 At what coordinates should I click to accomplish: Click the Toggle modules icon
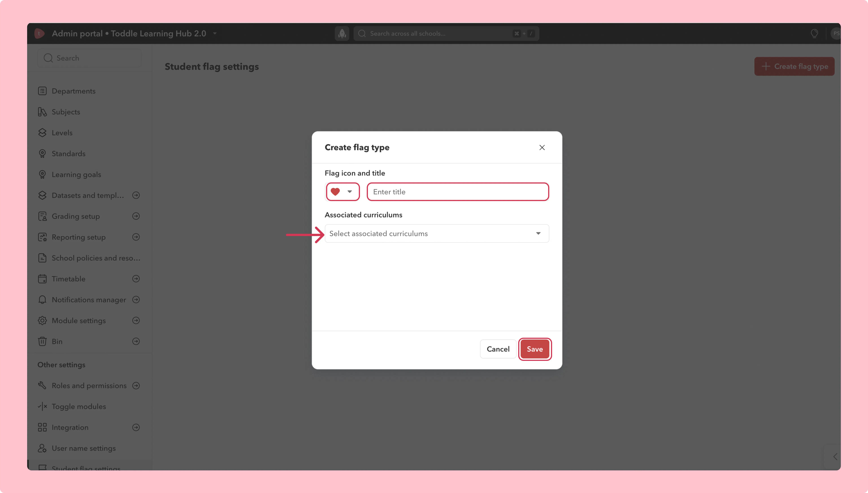tap(42, 407)
